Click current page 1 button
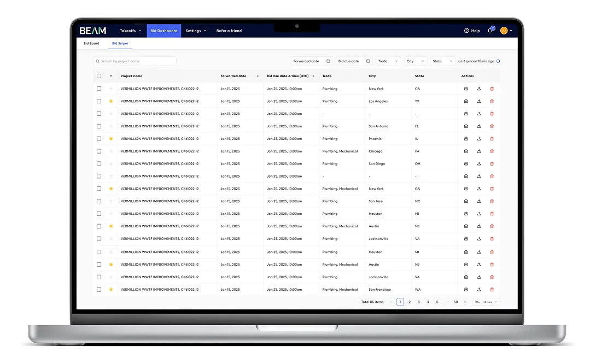Image resolution: width=590 pixels, height=364 pixels. coord(400,302)
